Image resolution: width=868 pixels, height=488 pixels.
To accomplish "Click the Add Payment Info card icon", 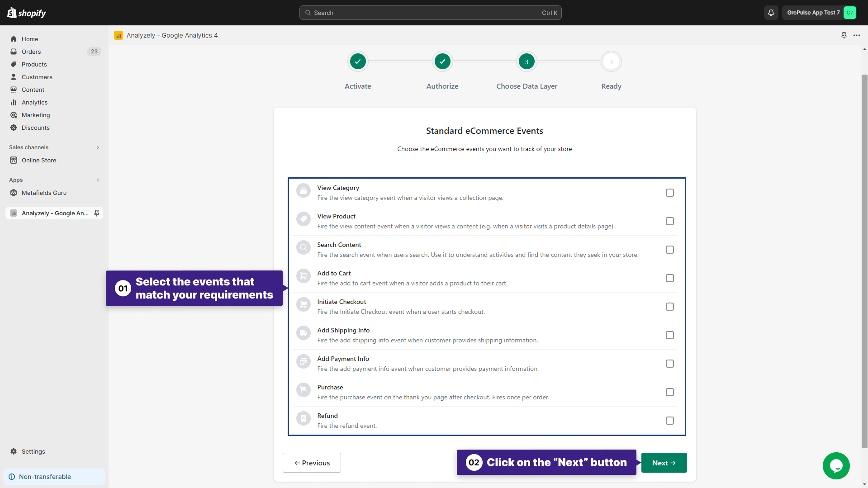I will point(304,362).
